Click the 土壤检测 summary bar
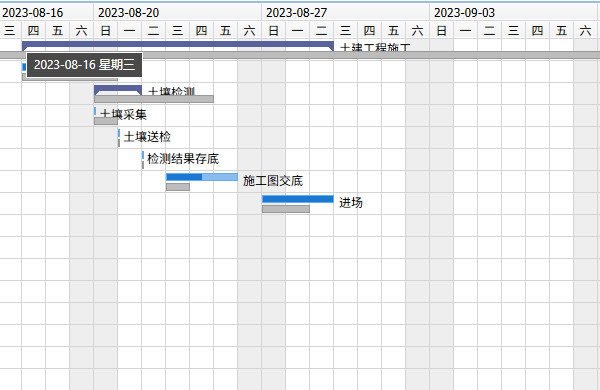The image size is (600, 390). click(118, 90)
